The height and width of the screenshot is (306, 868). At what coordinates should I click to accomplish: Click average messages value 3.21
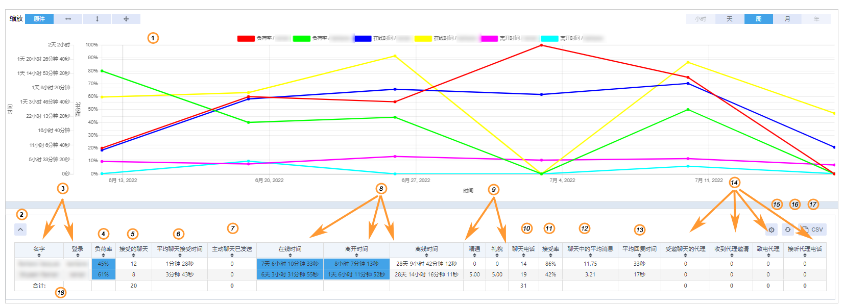(x=590, y=274)
